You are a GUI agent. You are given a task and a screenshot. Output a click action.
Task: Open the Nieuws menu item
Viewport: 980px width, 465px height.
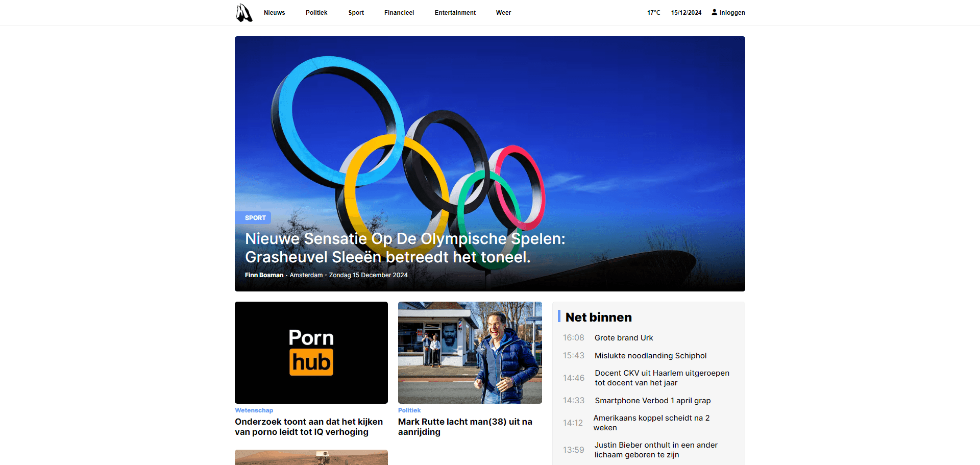pos(274,13)
